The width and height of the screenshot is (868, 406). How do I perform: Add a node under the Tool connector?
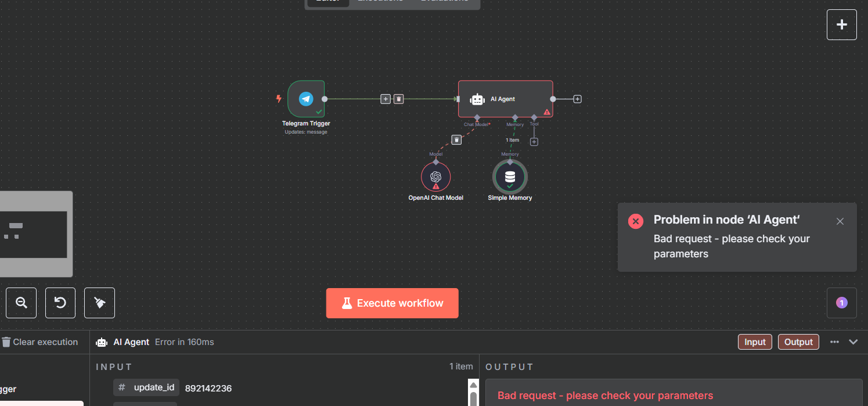[x=534, y=142]
